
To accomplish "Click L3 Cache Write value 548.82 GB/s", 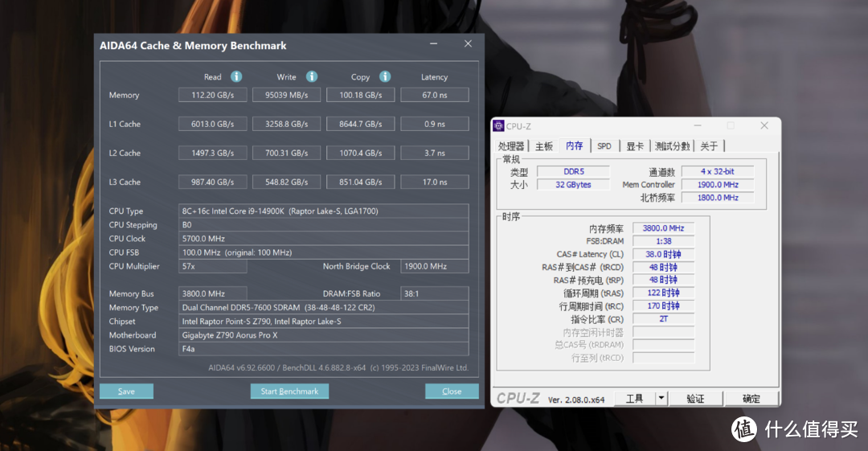I will click(x=287, y=182).
